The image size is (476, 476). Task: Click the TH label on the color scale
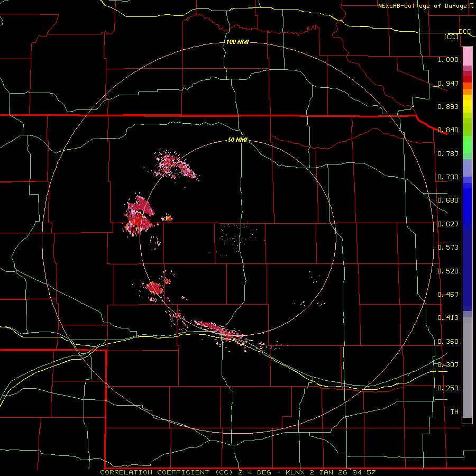click(x=454, y=411)
